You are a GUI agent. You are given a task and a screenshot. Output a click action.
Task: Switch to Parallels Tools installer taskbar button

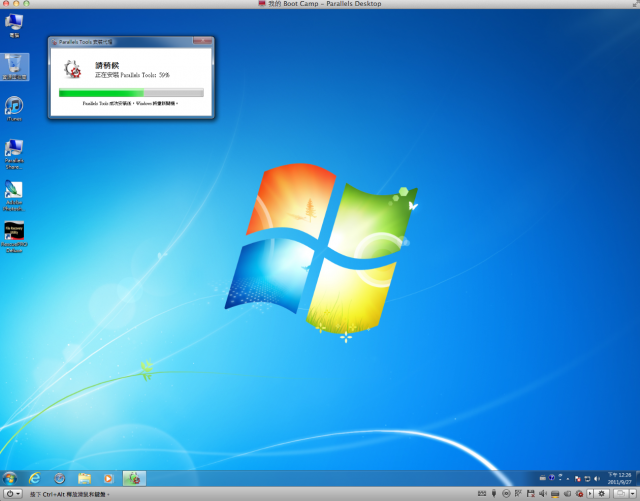[134, 478]
